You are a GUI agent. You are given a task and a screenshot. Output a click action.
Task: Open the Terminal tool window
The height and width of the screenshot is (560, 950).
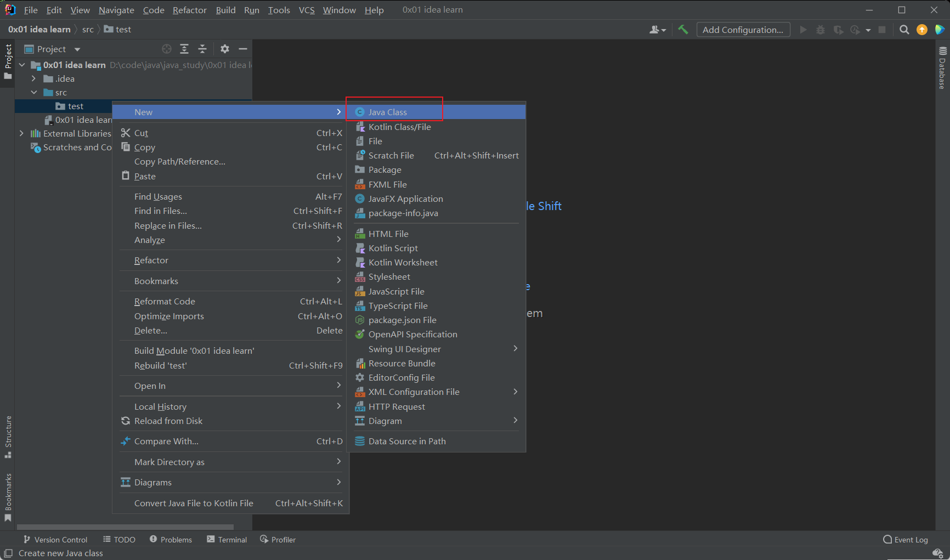click(227, 540)
